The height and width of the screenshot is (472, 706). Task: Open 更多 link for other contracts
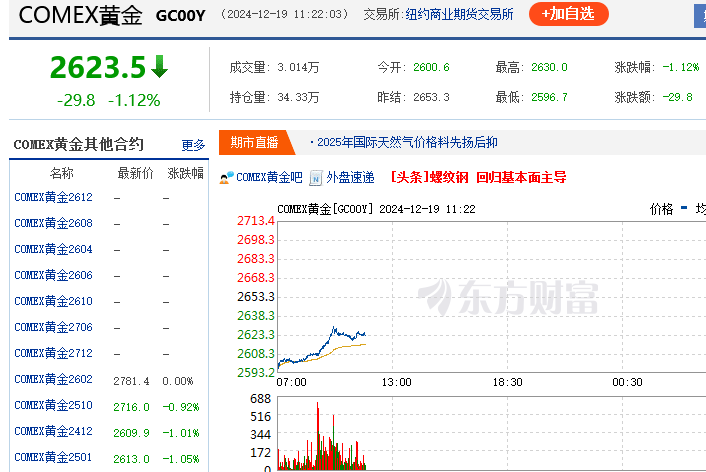tap(193, 145)
